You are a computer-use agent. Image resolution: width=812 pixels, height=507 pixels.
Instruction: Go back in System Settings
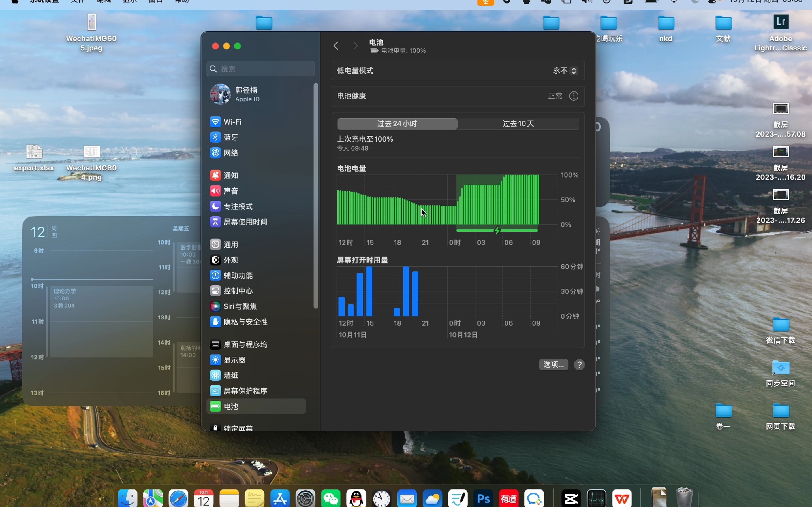[336, 46]
